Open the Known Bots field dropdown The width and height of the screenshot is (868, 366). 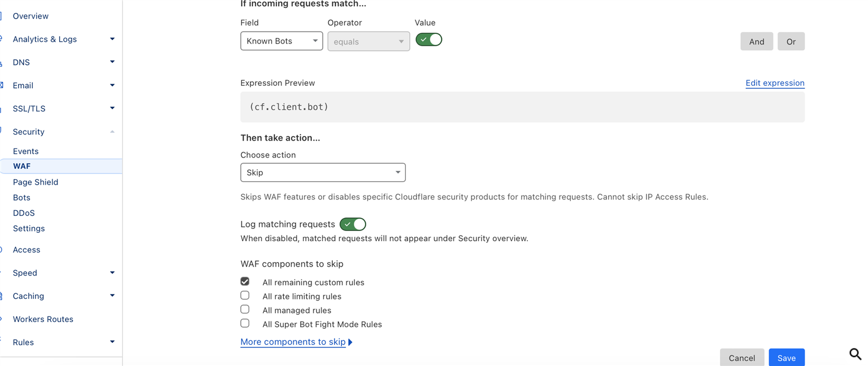[x=281, y=41]
